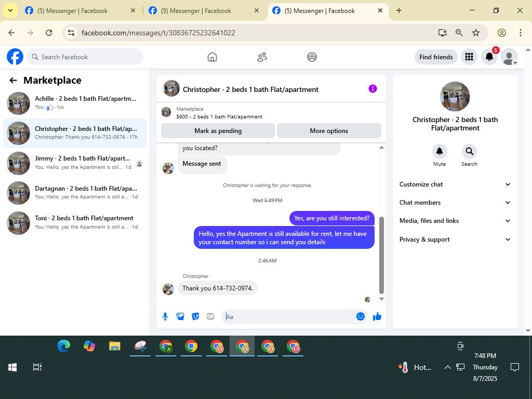Expand the Media, files and links section
The width and height of the screenshot is (532, 399).
click(x=455, y=221)
